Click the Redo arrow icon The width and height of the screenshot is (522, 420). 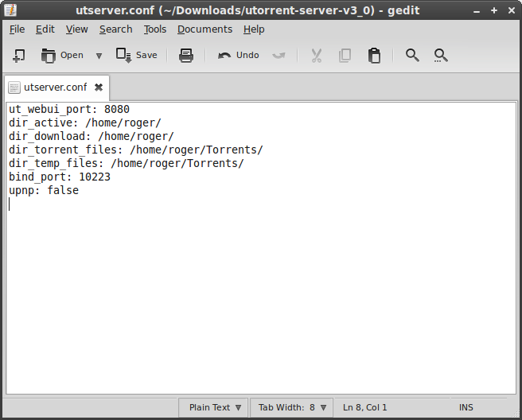click(279, 56)
